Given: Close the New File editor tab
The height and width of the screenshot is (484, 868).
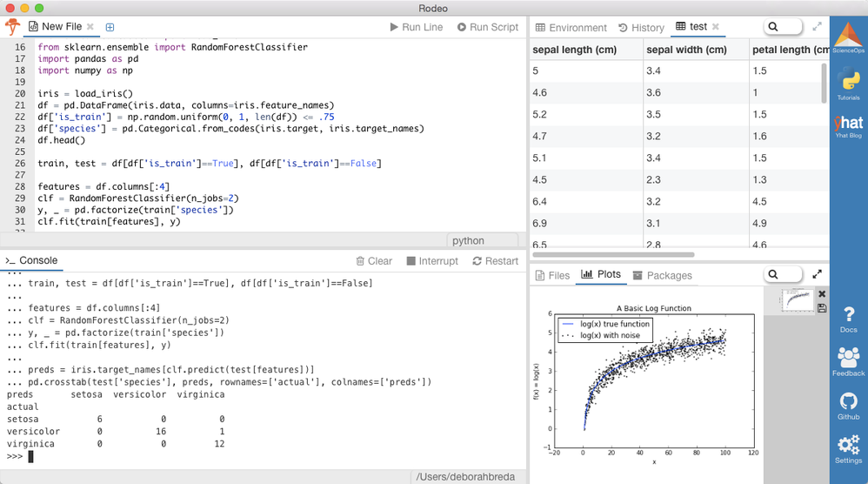Looking at the screenshot, I should click(x=90, y=27).
